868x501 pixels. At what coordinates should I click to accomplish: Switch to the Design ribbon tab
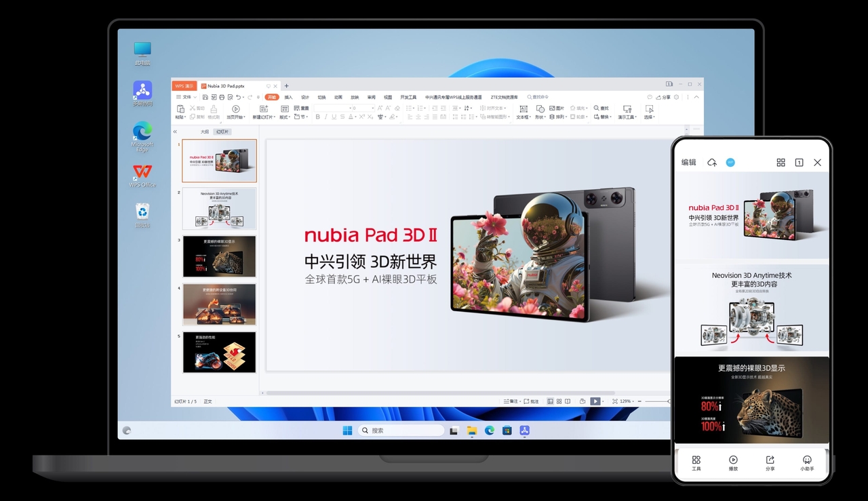tap(305, 97)
